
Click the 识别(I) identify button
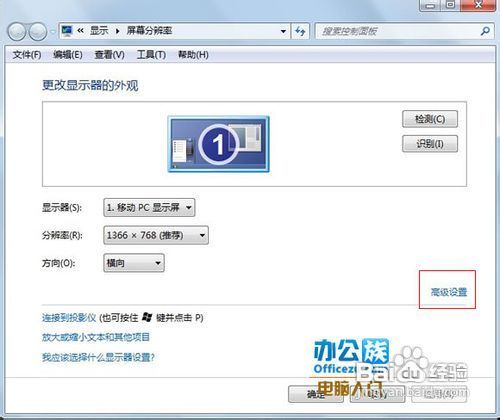pyautogui.click(x=430, y=144)
